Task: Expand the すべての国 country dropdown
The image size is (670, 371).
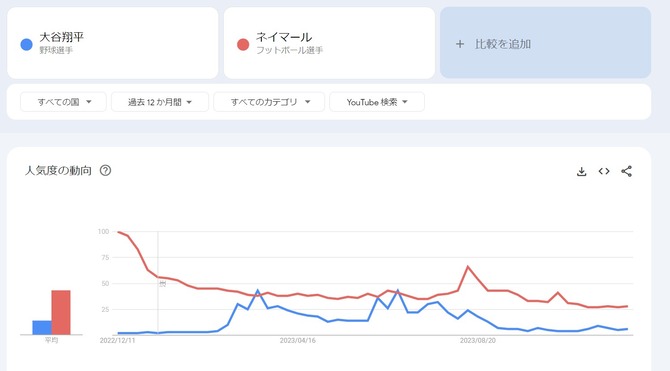Action: (x=63, y=102)
